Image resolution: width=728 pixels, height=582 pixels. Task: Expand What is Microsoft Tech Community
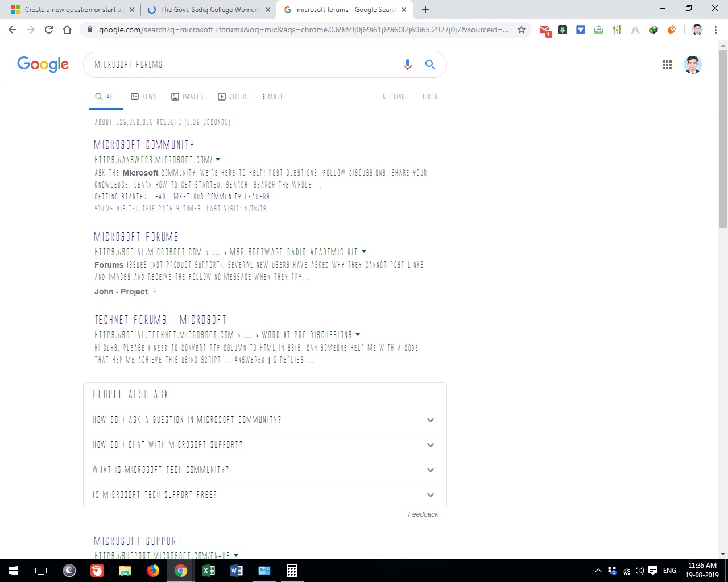coord(265,470)
